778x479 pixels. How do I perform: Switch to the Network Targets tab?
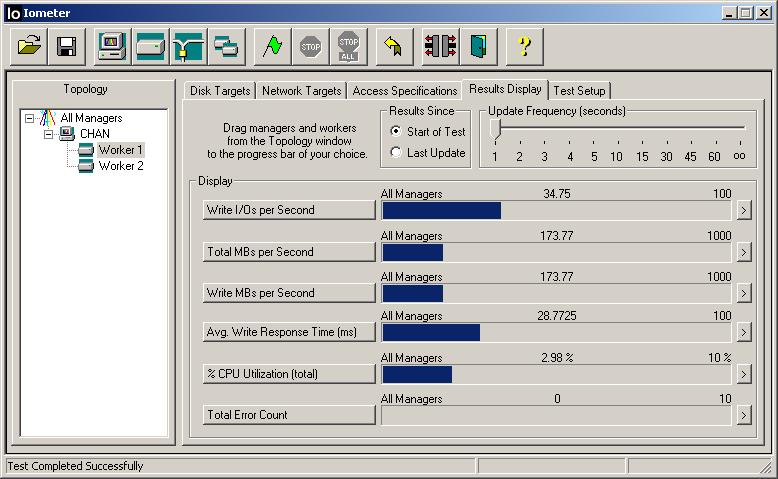[301, 91]
